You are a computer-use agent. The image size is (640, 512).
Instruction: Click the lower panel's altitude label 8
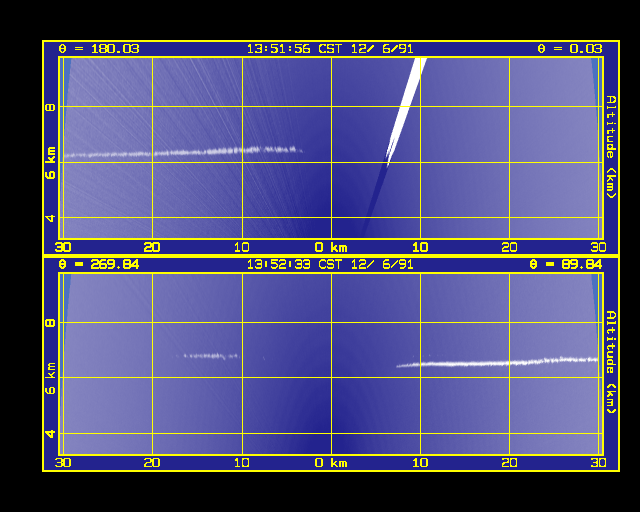pos(50,323)
